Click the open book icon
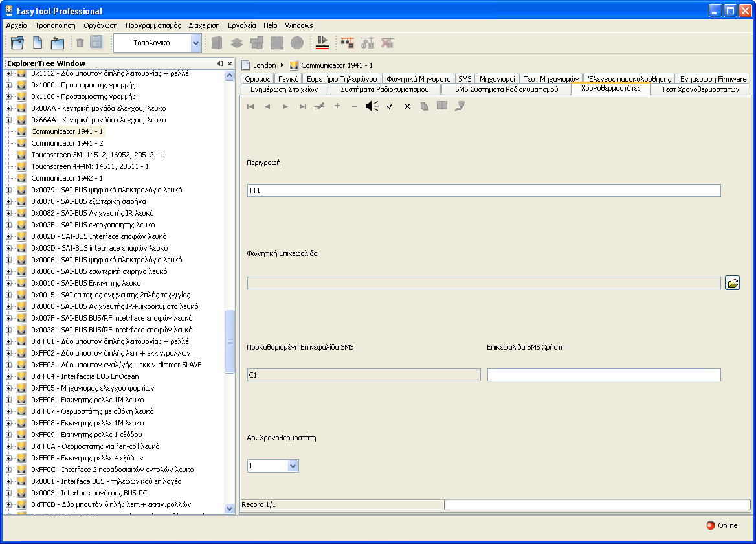 pyautogui.click(x=441, y=106)
